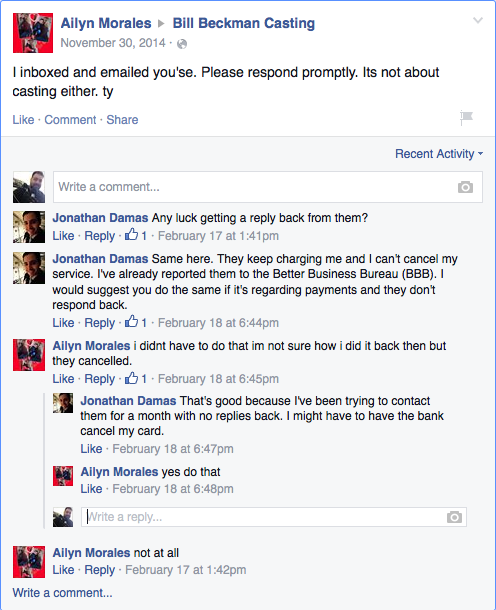The height and width of the screenshot is (610, 496).
Task: Click the report flag icon on the post
Action: coord(466,117)
